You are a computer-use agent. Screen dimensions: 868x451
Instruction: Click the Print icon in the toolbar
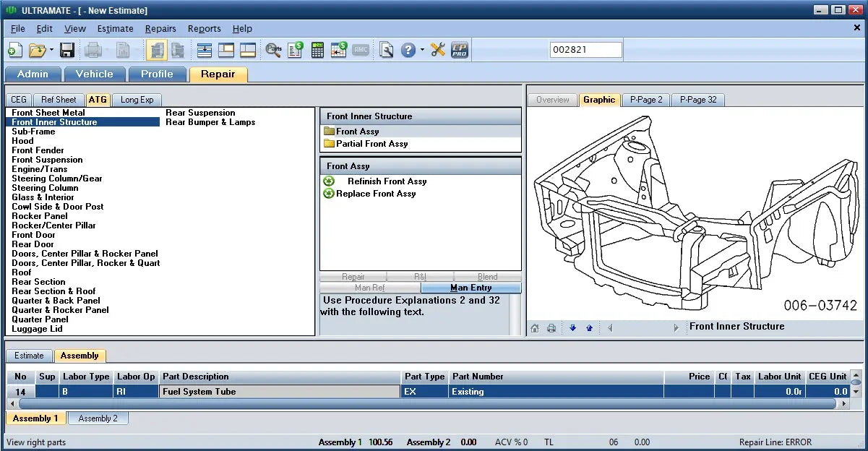coord(93,50)
